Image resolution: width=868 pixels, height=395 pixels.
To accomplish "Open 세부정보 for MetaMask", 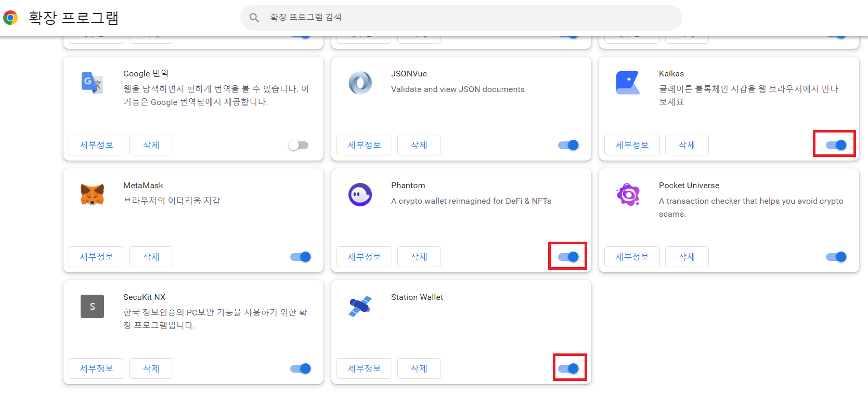I will click(x=96, y=257).
